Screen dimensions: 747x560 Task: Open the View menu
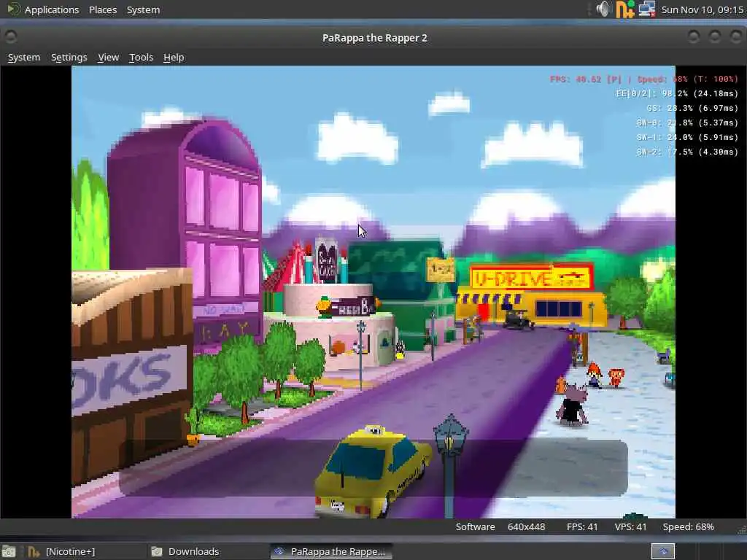click(x=108, y=57)
